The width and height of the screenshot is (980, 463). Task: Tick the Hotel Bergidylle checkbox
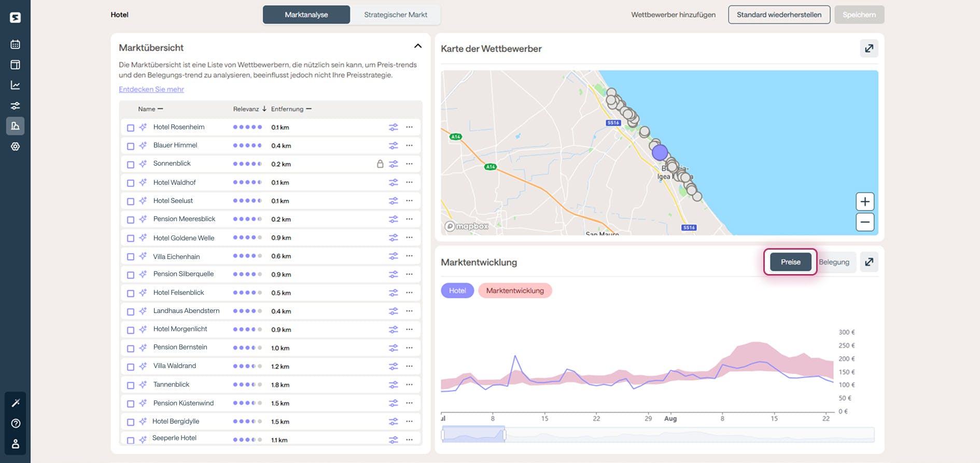[x=131, y=422]
